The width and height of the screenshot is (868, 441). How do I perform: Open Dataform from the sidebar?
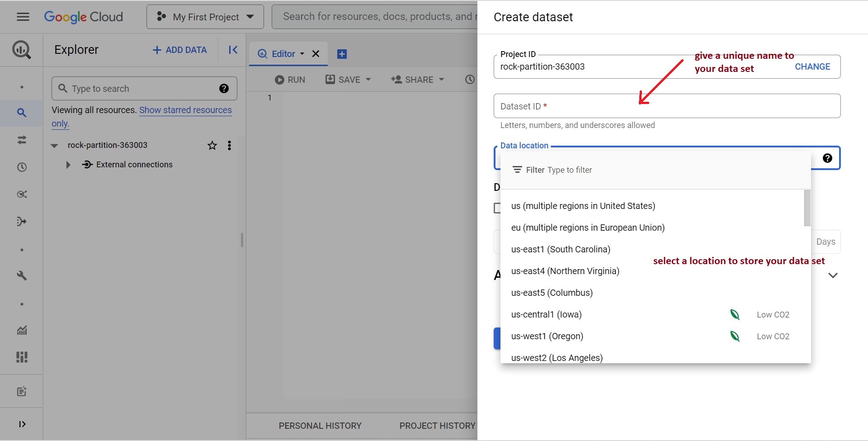pyautogui.click(x=22, y=221)
